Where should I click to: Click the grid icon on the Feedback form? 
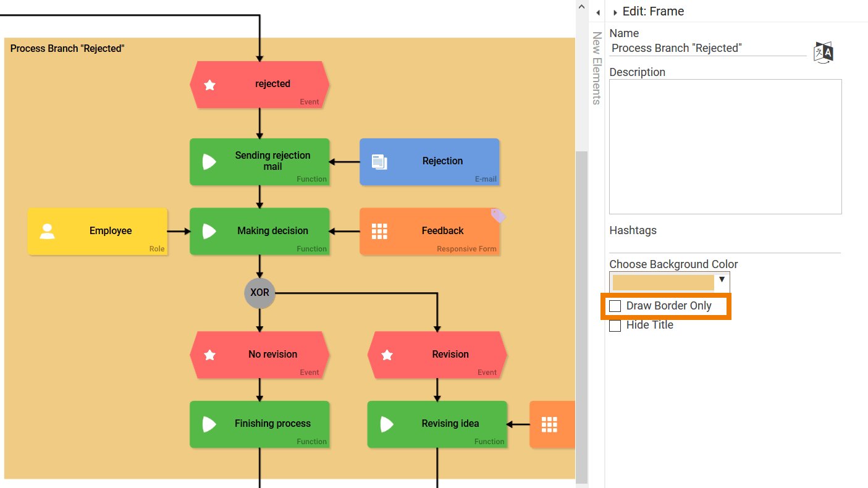[x=379, y=231]
